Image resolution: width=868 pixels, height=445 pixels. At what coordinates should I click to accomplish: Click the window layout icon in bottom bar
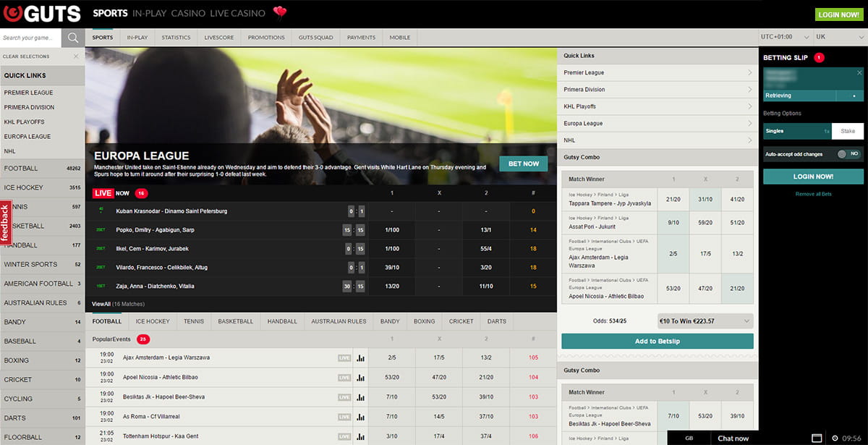pos(817,438)
